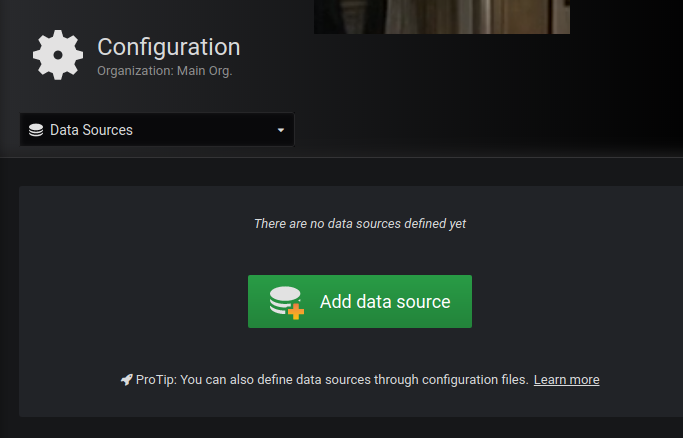Click the "Add data source" button text

385,302
